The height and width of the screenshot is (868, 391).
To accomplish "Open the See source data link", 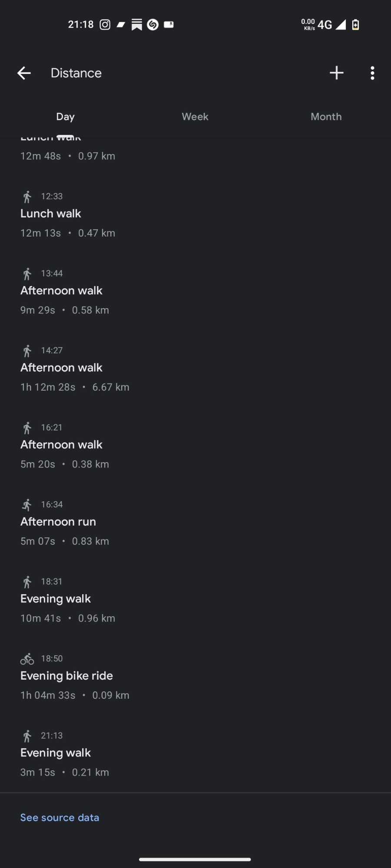I will tap(60, 818).
